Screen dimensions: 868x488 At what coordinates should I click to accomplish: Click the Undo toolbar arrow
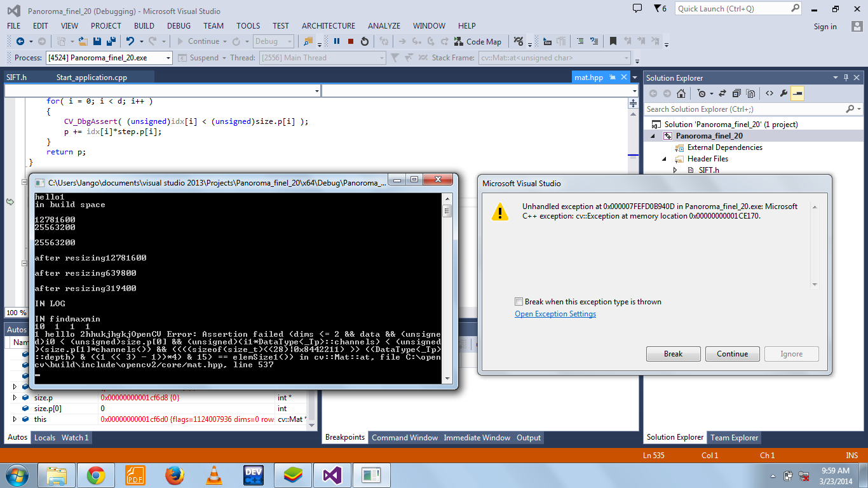pyautogui.click(x=130, y=41)
